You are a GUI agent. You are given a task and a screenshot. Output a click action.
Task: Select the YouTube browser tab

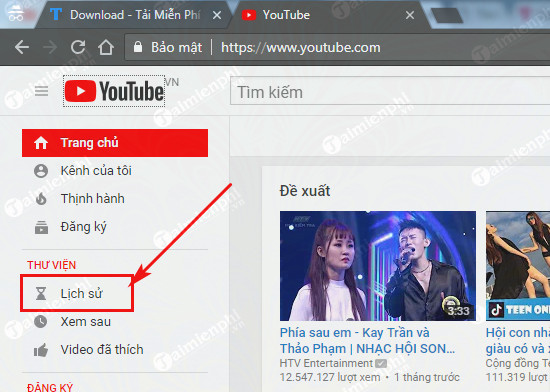point(326,15)
